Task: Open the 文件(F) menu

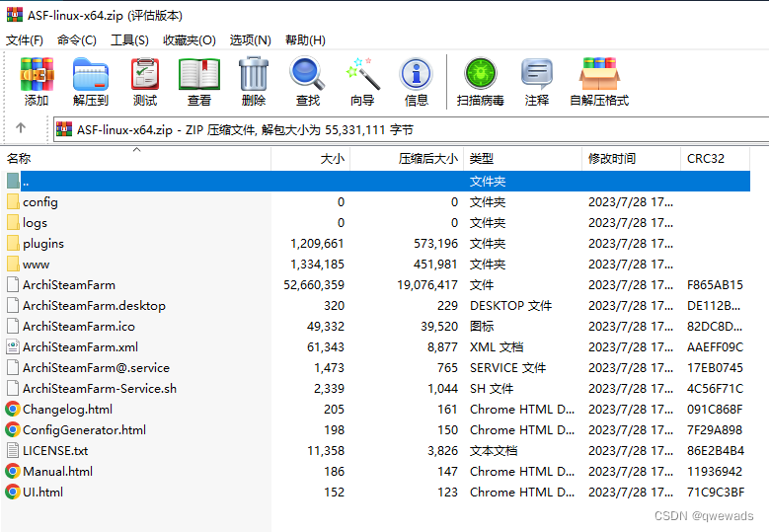Action: pyautogui.click(x=25, y=40)
